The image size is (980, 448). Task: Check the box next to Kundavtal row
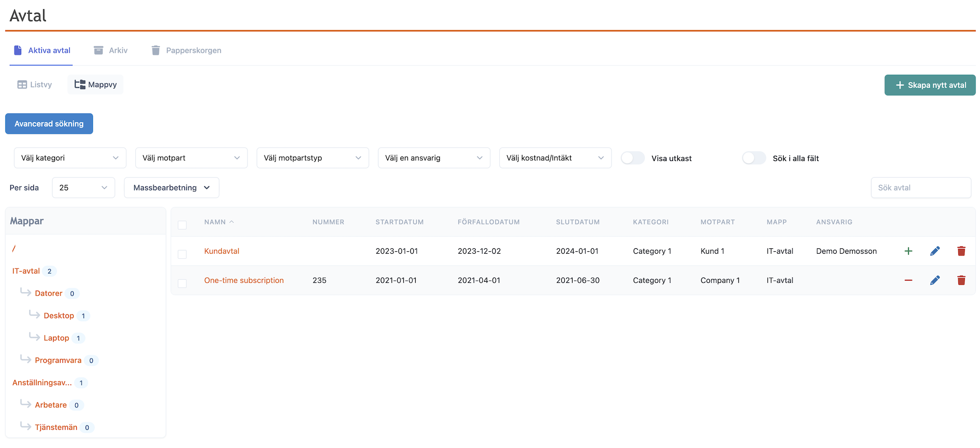tap(183, 254)
